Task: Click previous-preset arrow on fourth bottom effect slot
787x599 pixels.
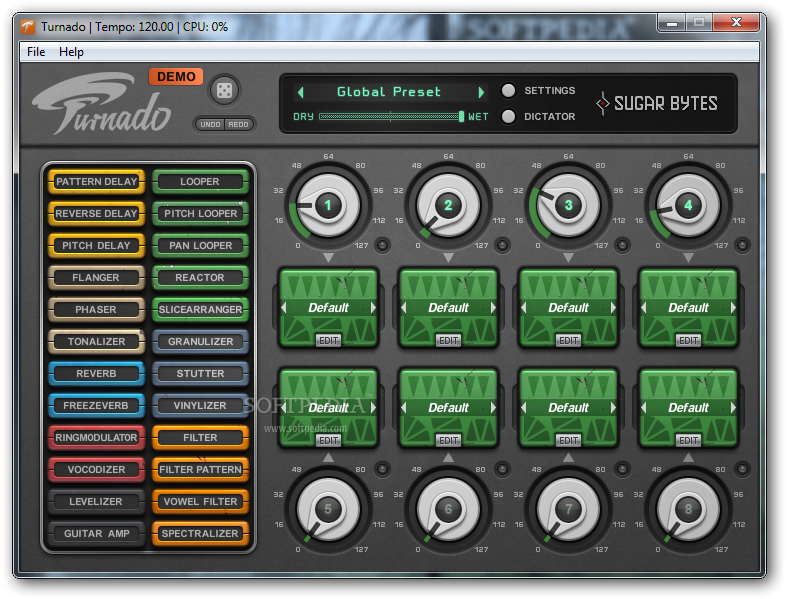Action: point(643,407)
